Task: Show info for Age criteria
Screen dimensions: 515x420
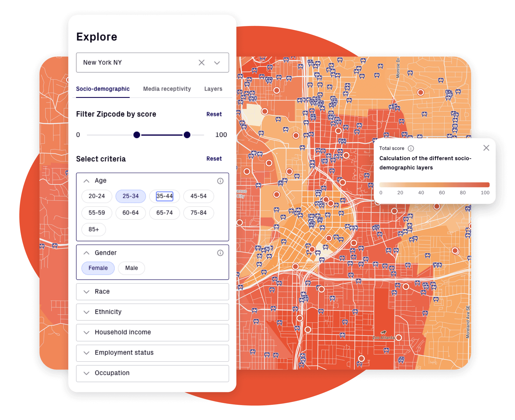Action: point(220,181)
